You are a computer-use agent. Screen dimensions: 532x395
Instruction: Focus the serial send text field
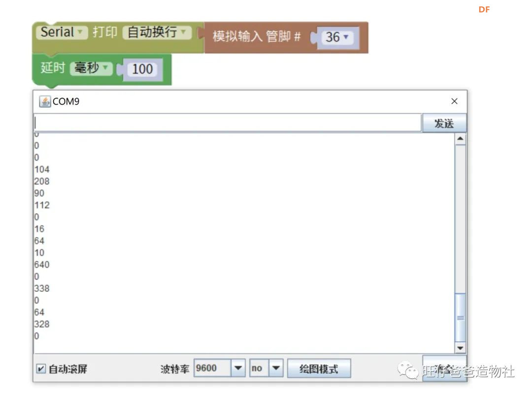pyautogui.click(x=227, y=123)
